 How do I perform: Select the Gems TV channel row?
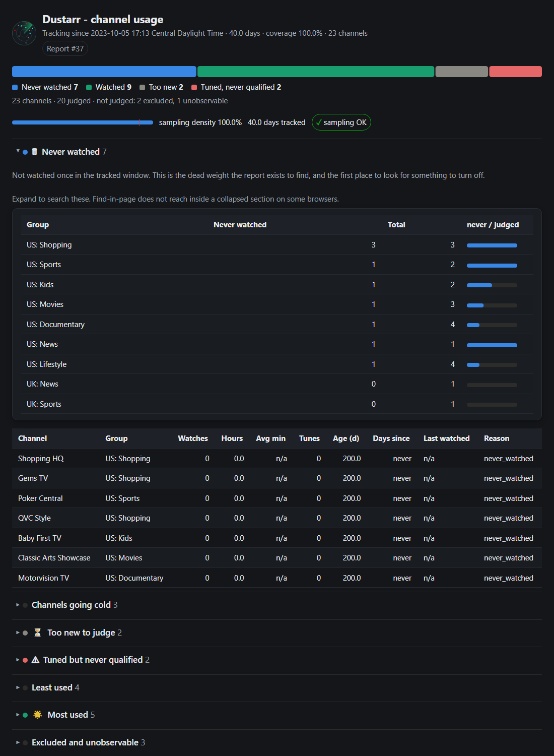coord(277,478)
